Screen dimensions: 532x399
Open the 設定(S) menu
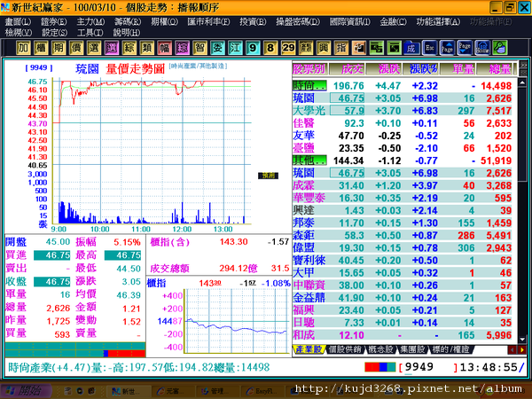tap(55, 33)
